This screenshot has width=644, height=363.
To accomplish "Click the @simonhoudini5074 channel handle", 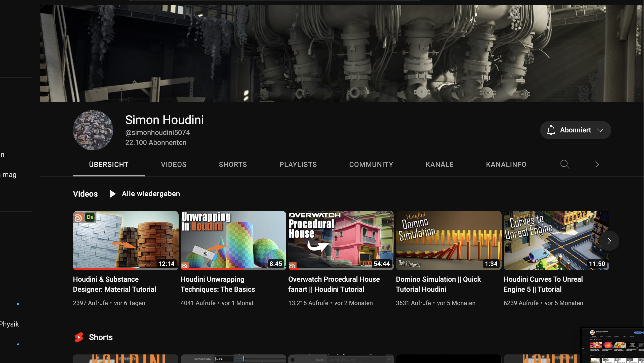I will click(157, 132).
